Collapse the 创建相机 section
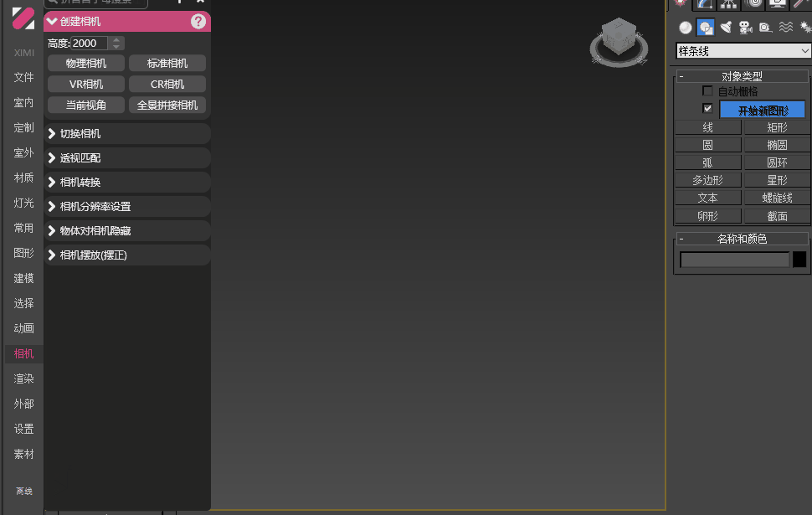The width and height of the screenshot is (812, 515). (x=127, y=21)
